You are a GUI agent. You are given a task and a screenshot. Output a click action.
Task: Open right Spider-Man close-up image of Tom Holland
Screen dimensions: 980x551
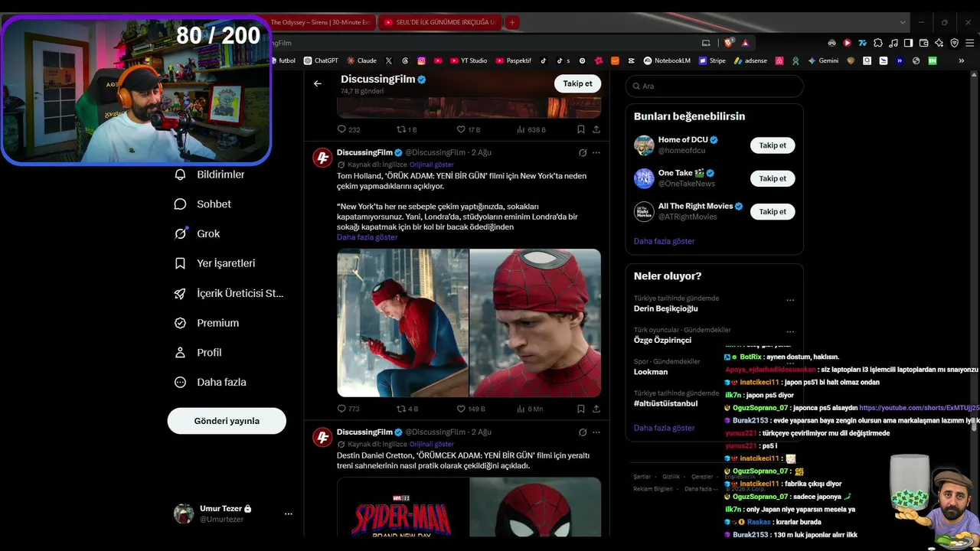pyautogui.click(x=535, y=323)
